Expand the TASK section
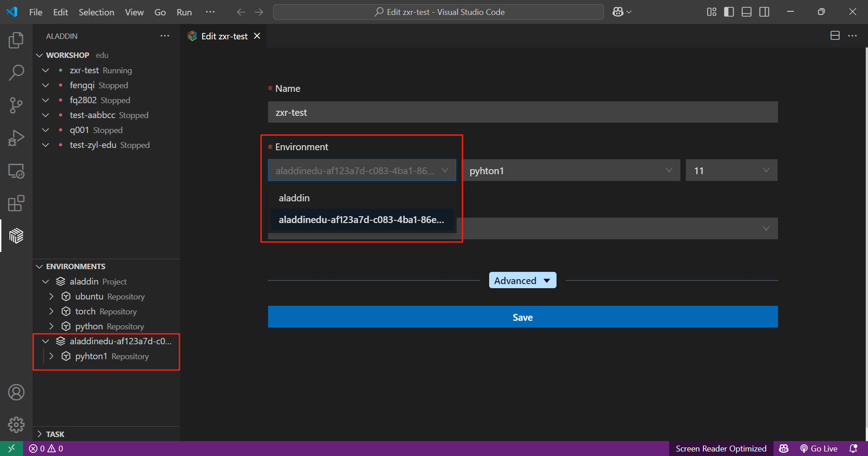 click(55, 434)
